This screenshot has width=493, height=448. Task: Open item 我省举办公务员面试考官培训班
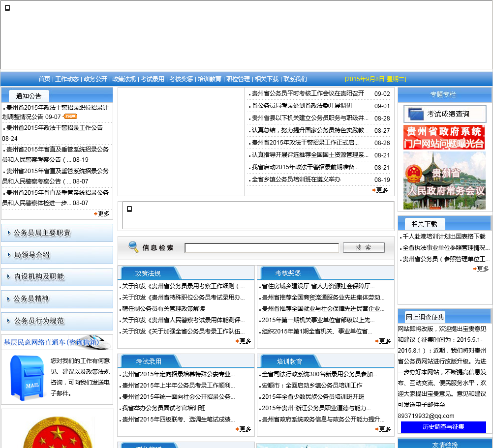pos(163,408)
